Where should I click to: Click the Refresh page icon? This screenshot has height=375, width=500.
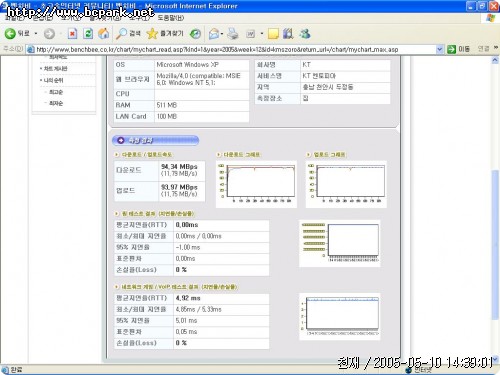(88, 33)
